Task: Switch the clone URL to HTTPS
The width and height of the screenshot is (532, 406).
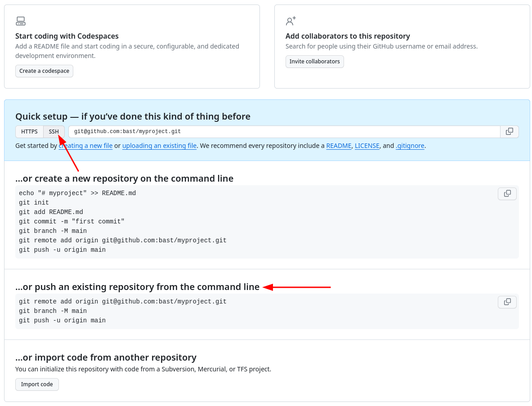Action: click(x=29, y=132)
